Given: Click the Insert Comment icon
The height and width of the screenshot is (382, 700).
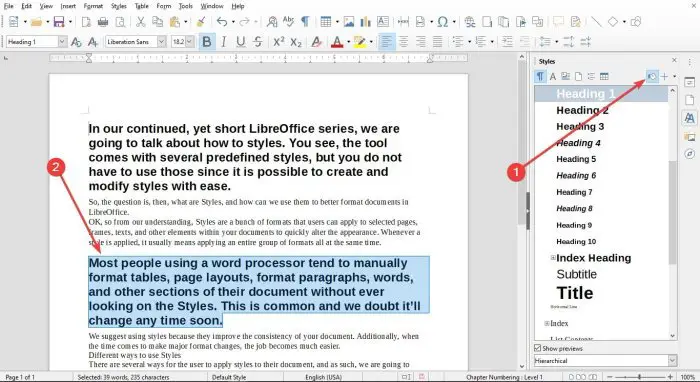Looking at the screenshot, I should tap(558, 21).
